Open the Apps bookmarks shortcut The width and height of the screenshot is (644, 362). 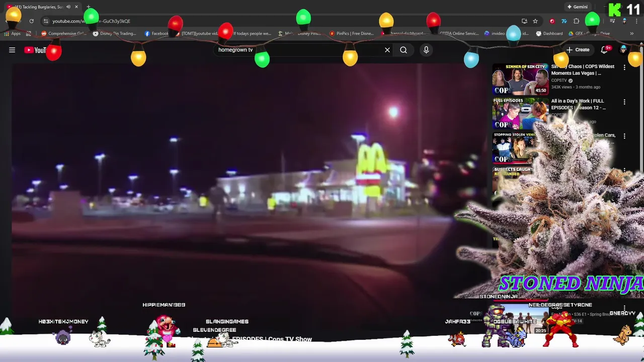tap(12, 34)
